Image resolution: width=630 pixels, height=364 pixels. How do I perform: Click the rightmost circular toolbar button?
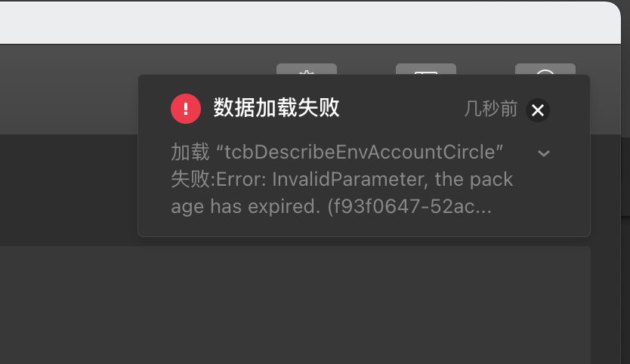tap(545, 69)
